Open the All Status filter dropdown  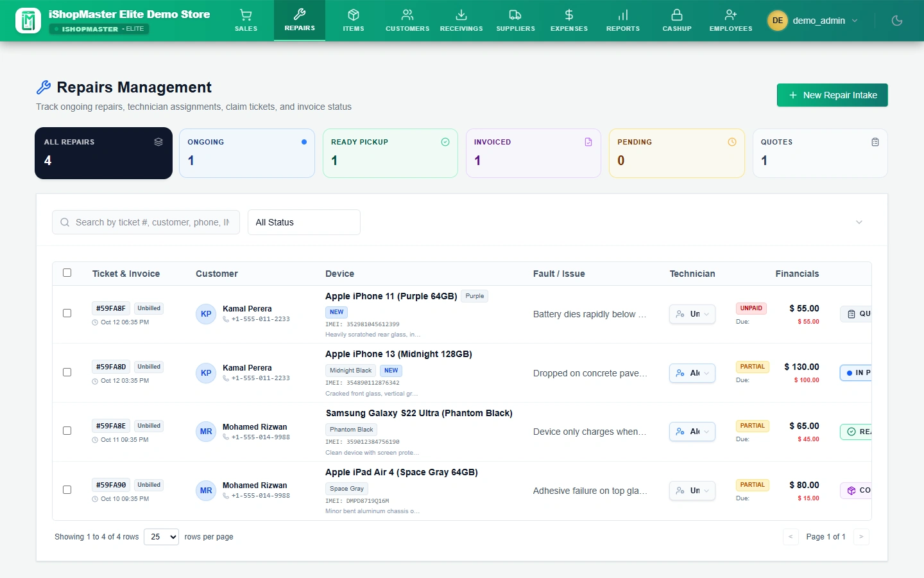tap(304, 222)
